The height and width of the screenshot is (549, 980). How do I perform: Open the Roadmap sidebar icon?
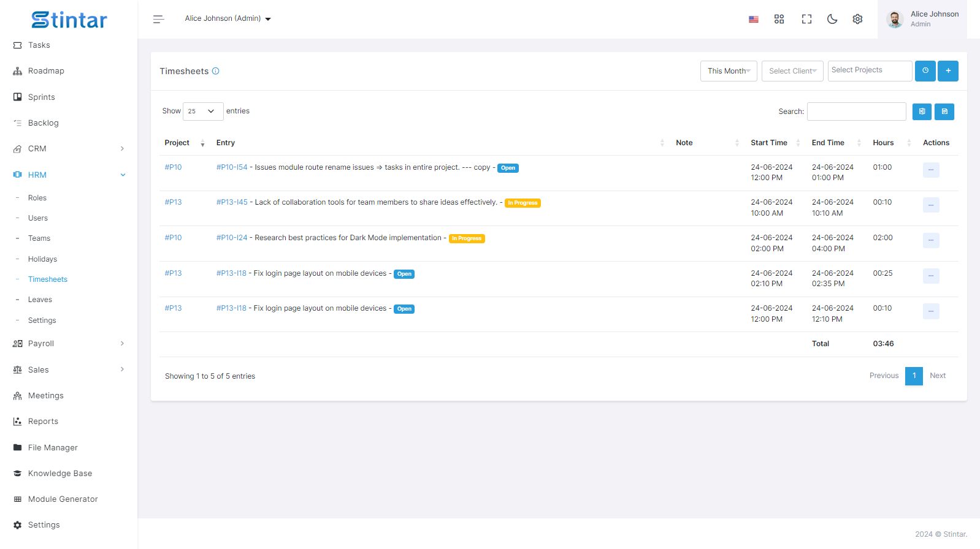(x=17, y=71)
